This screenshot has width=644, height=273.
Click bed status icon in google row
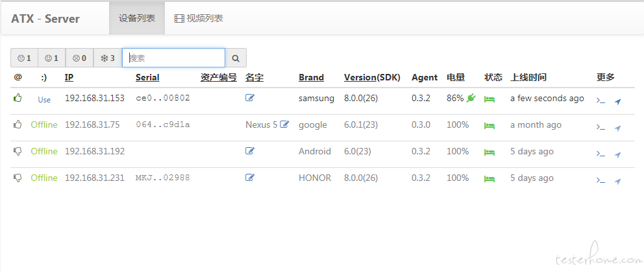point(489,125)
